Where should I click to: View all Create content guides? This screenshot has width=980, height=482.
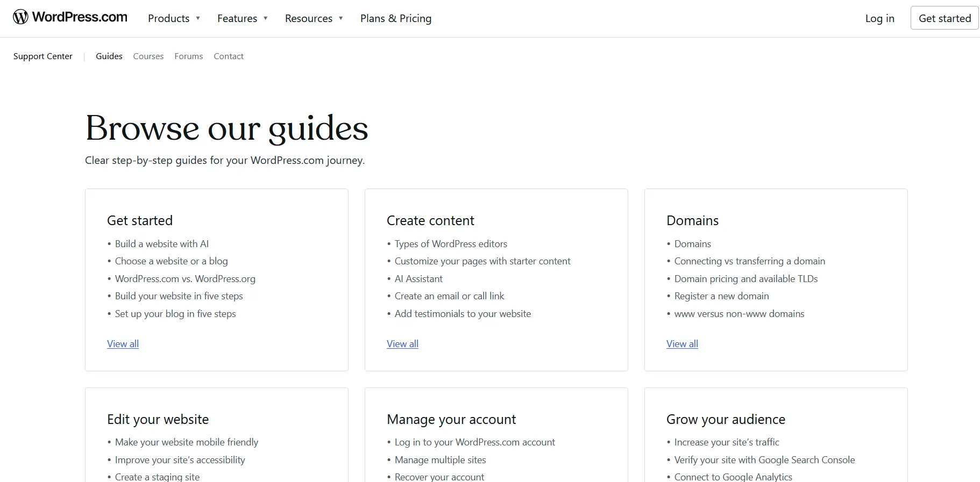(x=402, y=344)
